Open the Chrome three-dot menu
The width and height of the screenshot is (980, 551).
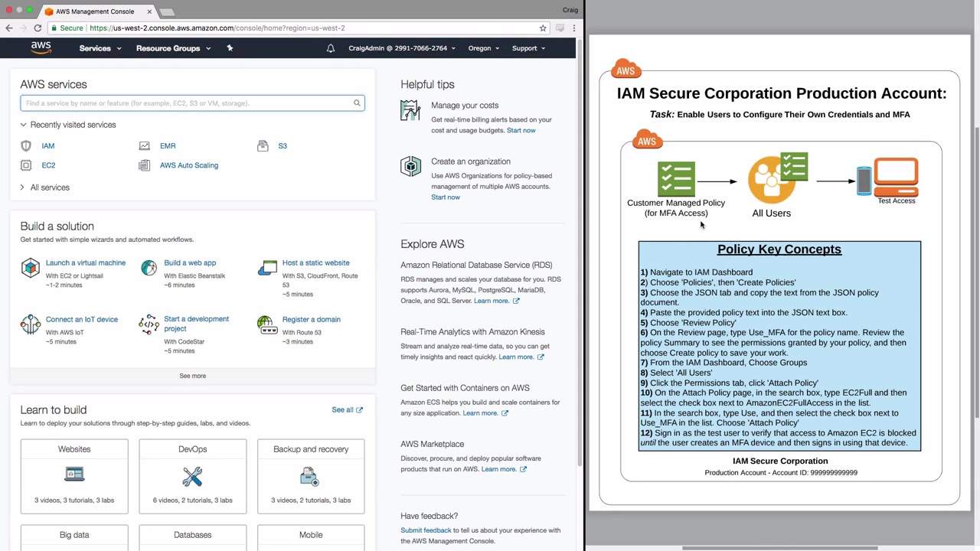click(573, 28)
